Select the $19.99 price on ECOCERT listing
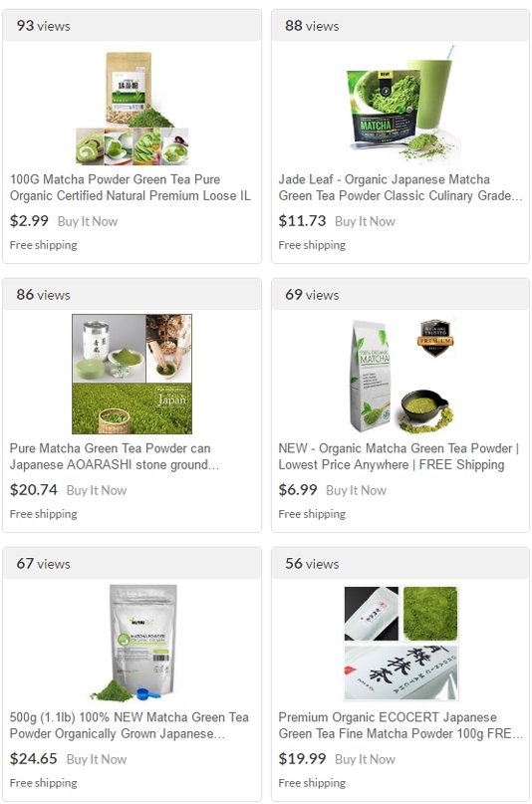Image resolution: width=532 pixels, height=804 pixels. click(x=303, y=758)
